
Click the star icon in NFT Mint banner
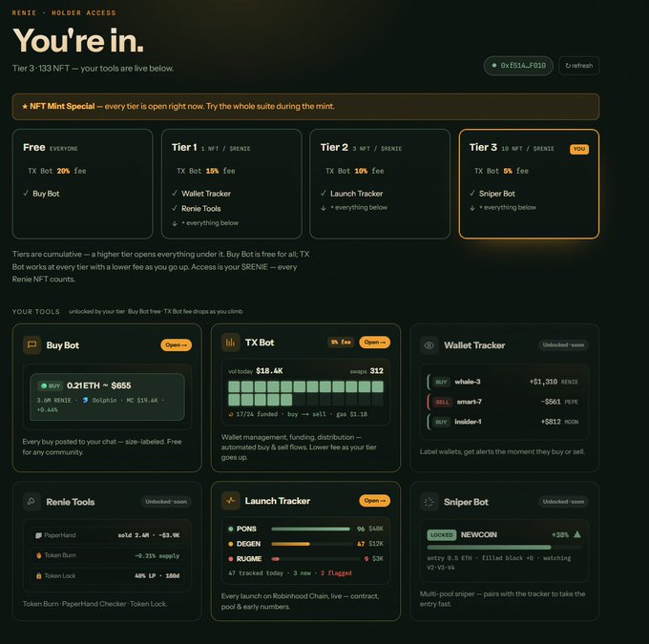pos(25,106)
